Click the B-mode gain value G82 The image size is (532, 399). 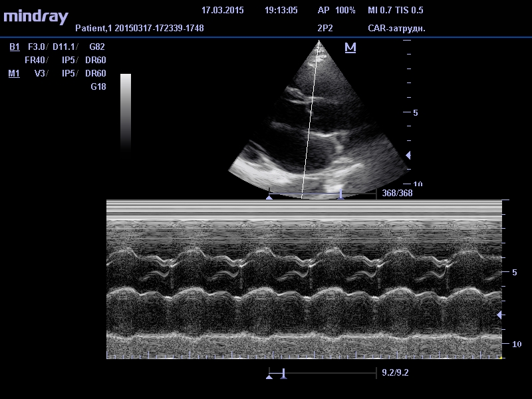pyautogui.click(x=97, y=47)
